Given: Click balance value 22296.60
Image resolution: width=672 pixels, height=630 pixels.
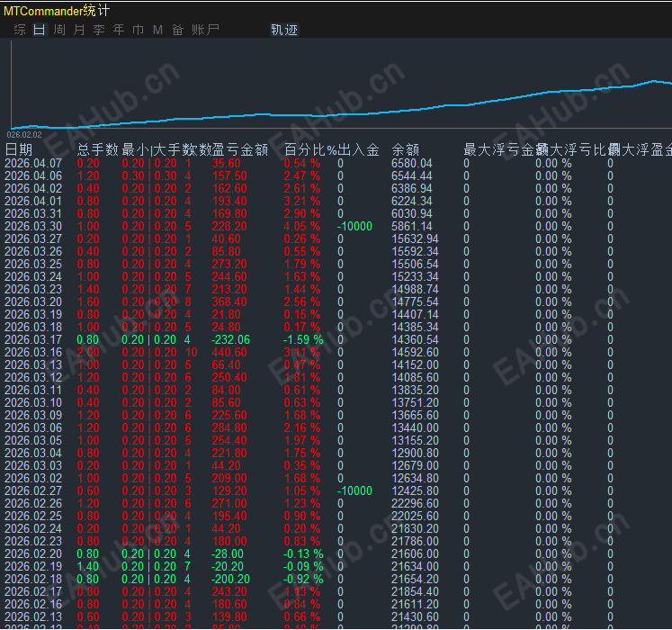Looking at the screenshot, I should (x=415, y=503).
